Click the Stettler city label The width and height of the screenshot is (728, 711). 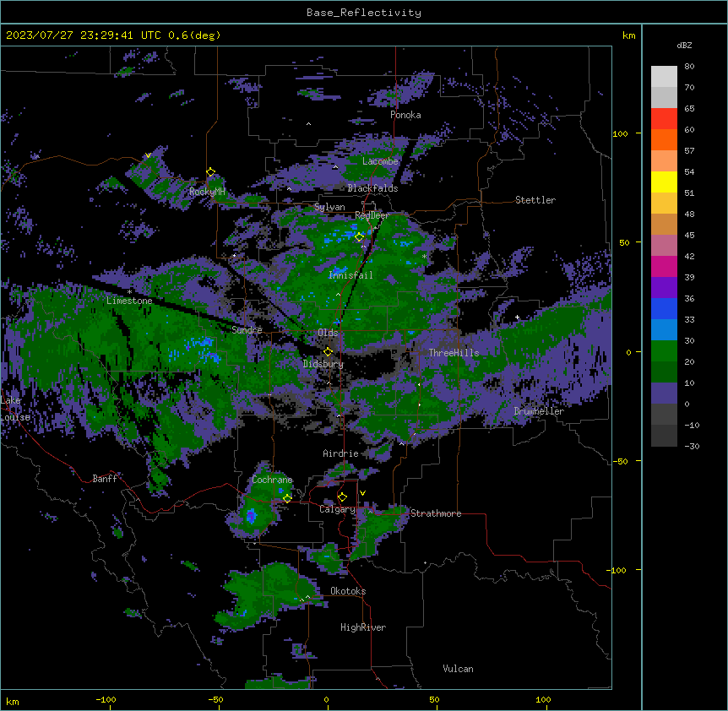pyautogui.click(x=535, y=199)
